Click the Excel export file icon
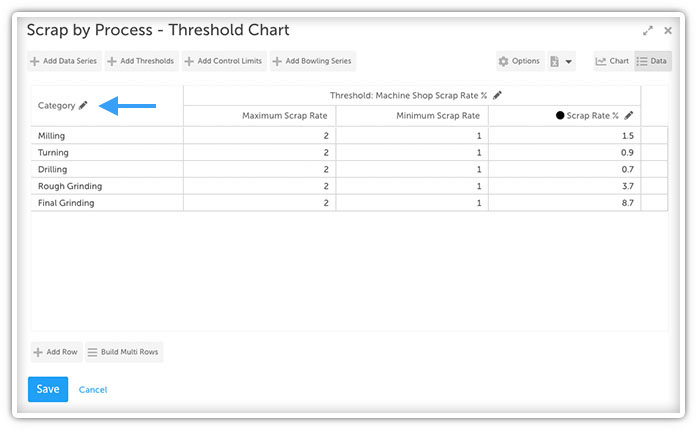697x430 pixels. point(554,61)
